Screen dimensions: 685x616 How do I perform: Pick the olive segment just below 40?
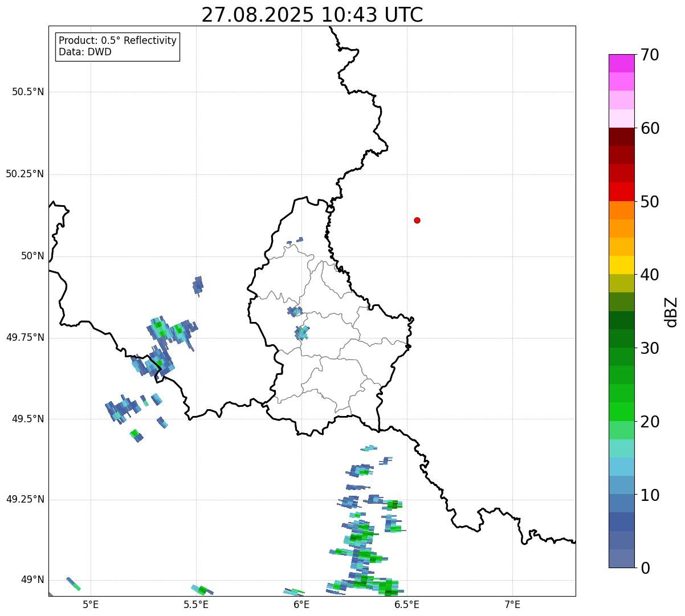click(x=621, y=283)
